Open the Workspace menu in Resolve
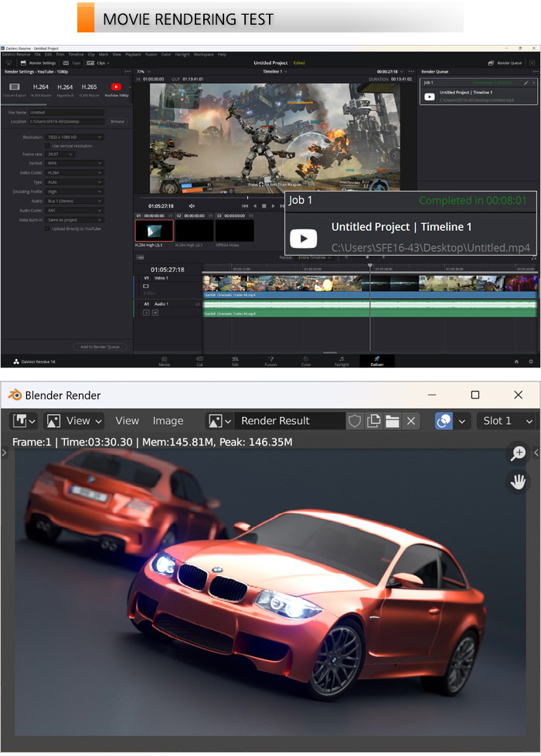541x756 pixels. pyautogui.click(x=204, y=55)
